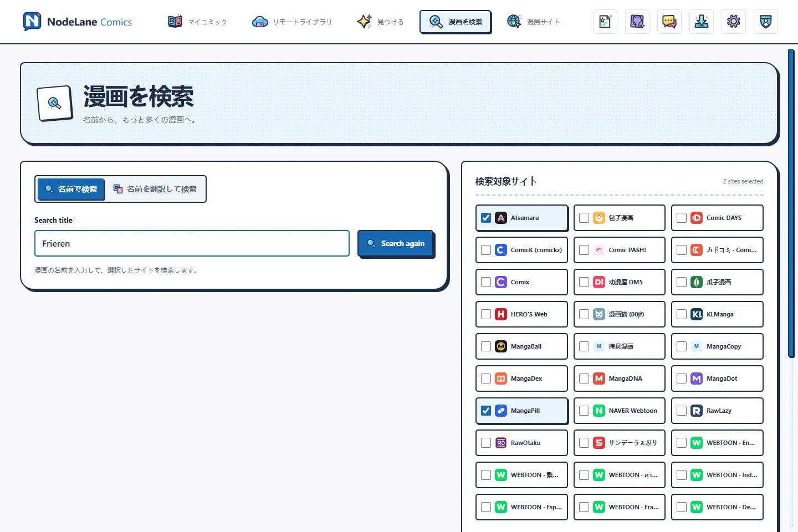Click the NodeLane Comics logo
Viewport: 798px width, 532px height.
click(77, 22)
